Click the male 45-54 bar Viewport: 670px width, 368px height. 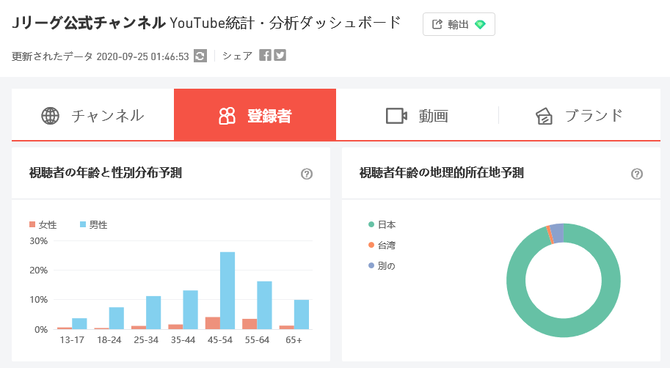227,291
